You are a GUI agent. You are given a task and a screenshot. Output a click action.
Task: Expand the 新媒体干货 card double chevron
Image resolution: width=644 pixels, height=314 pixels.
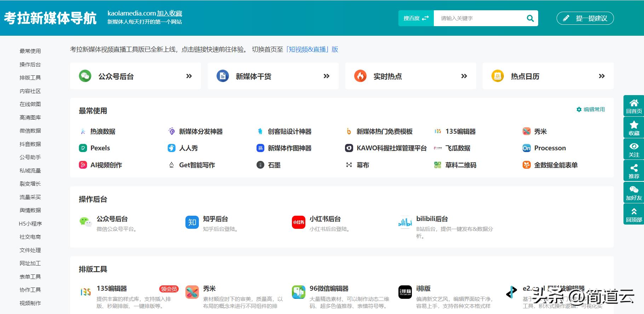(327, 76)
